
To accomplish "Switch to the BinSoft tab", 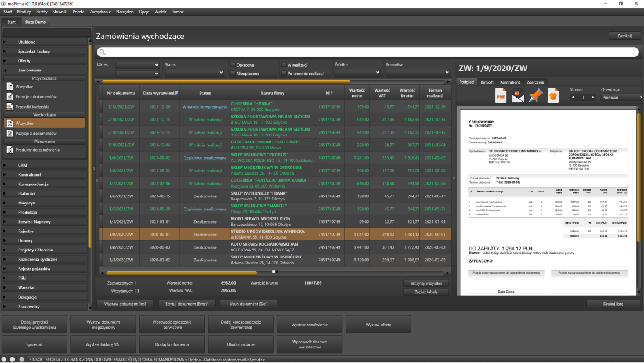I will pyautogui.click(x=487, y=82).
